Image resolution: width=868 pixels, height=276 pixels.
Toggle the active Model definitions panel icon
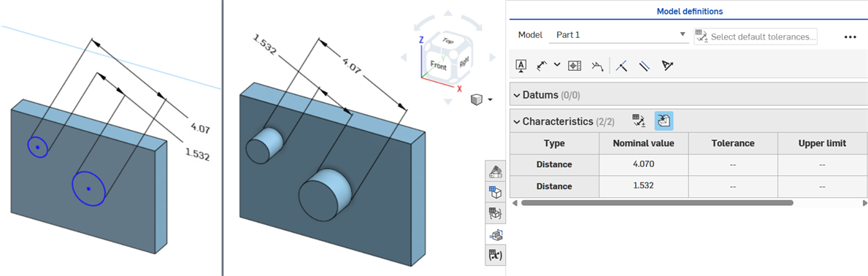(495, 234)
